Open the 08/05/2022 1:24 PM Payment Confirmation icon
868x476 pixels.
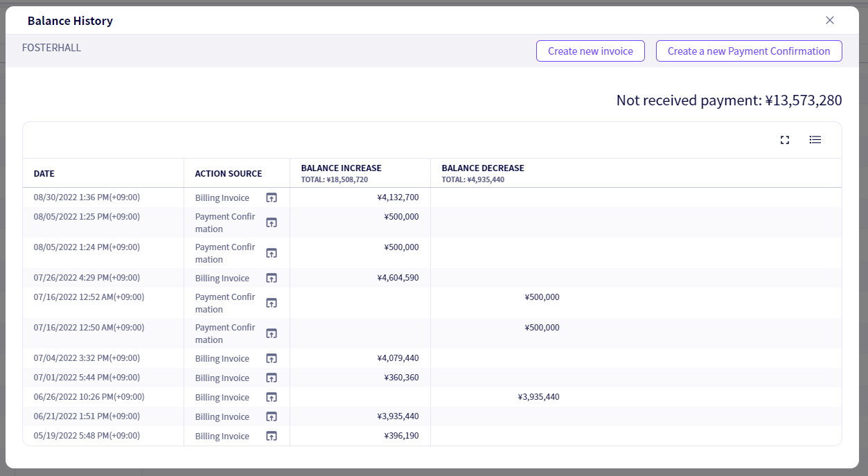pyautogui.click(x=272, y=254)
